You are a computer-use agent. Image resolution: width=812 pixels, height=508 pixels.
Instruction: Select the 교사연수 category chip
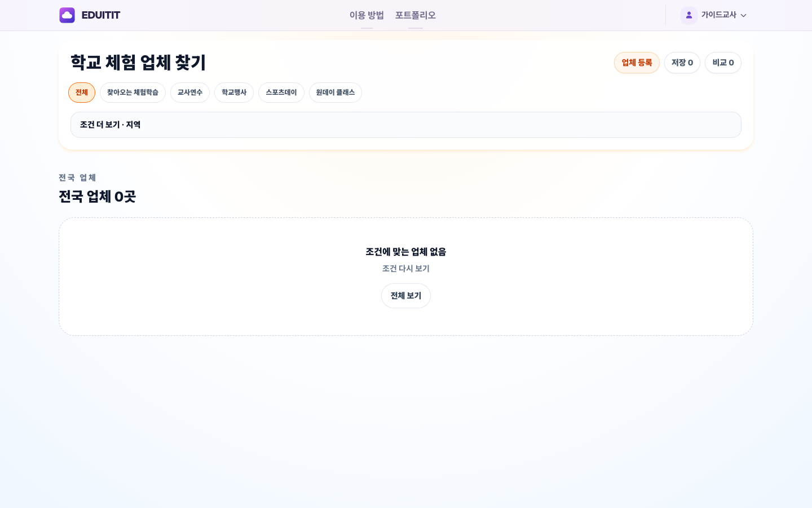(x=190, y=93)
